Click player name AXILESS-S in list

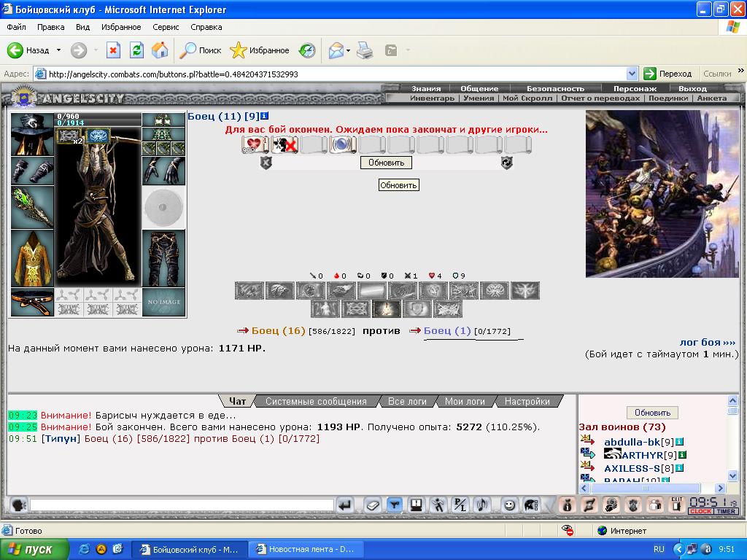click(632, 469)
